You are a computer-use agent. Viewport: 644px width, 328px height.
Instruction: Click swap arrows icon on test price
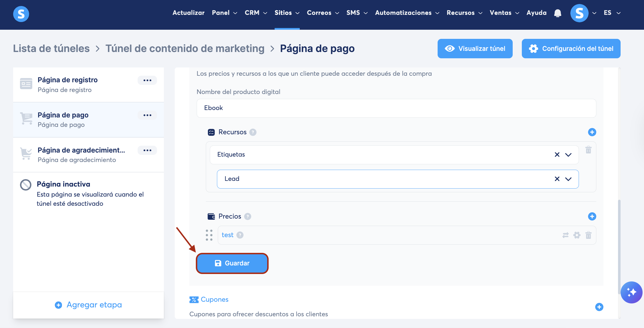[x=565, y=235]
